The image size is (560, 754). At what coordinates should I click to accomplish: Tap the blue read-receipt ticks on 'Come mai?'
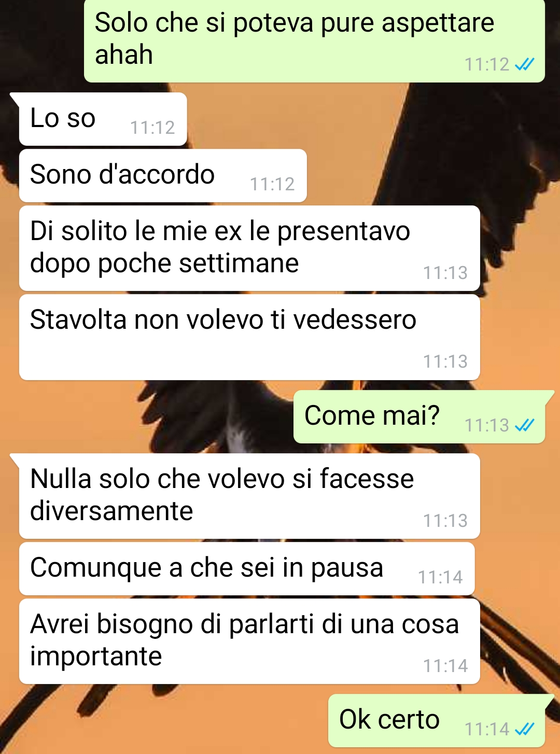click(525, 426)
